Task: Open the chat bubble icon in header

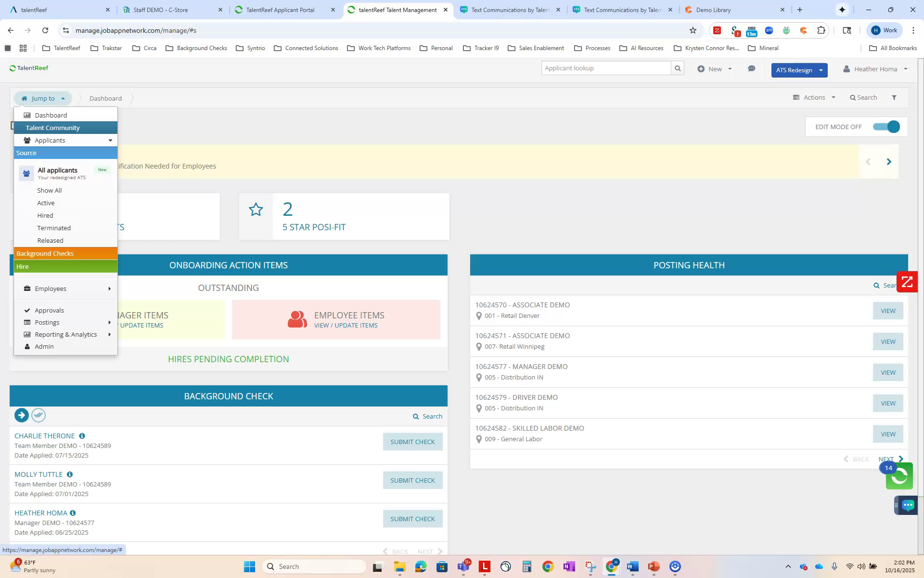Action: tap(751, 69)
